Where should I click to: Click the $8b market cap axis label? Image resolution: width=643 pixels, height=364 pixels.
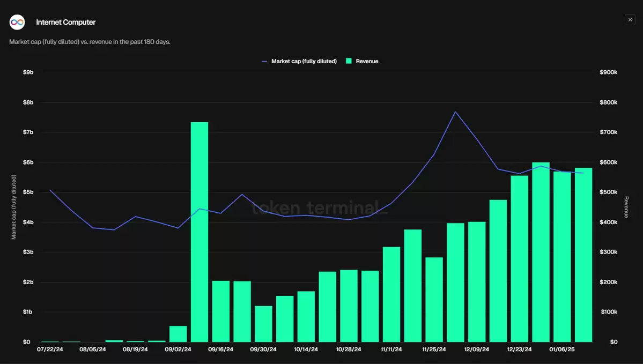pyautogui.click(x=28, y=102)
